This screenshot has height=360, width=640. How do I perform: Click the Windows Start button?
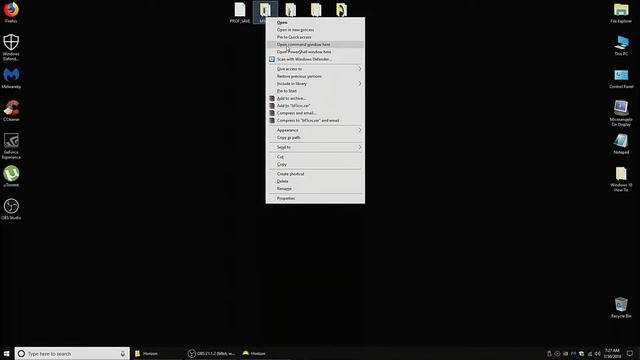point(7,353)
